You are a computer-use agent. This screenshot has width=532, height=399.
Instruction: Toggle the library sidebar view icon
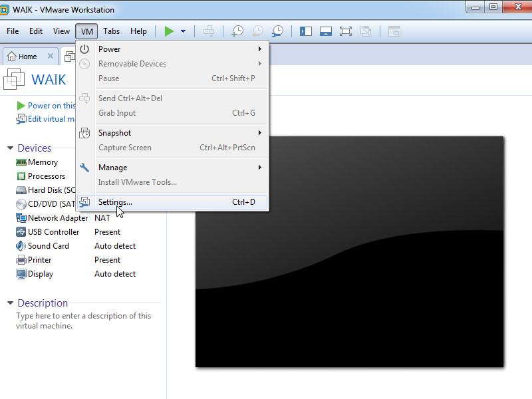click(x=306, y=31)
